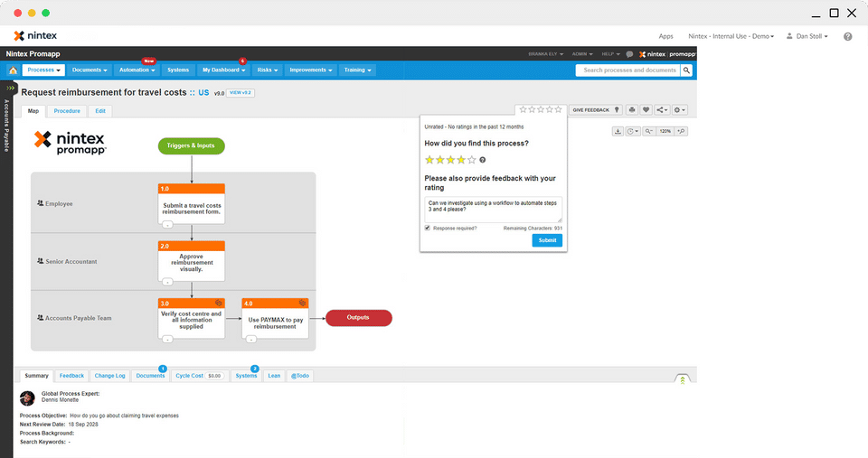Screen dimensions: 868x458
Task: Open the Automation dropdown menu
Action: pos(137,70)
